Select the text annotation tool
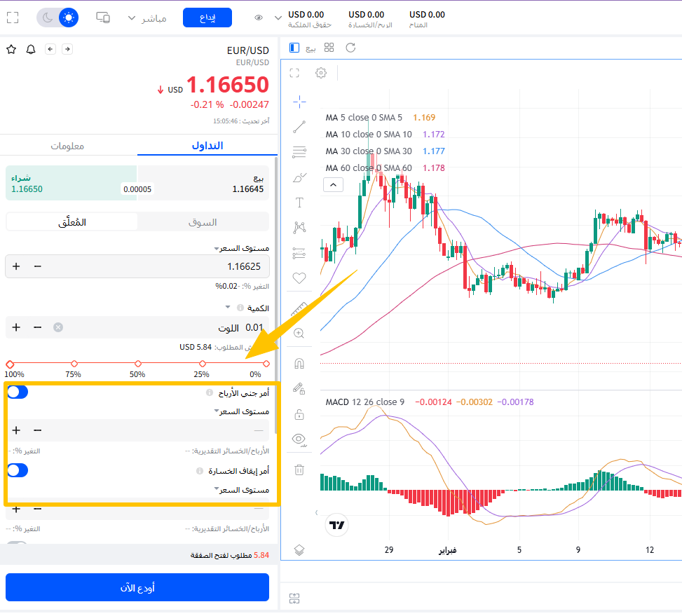682x616 pixels. coord(299,203)
